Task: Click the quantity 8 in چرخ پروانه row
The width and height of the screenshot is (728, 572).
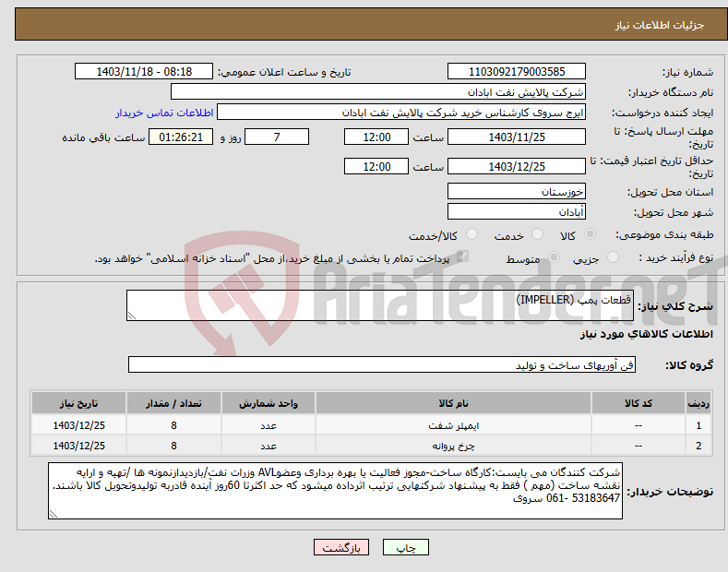Action: tap(173, 446)
